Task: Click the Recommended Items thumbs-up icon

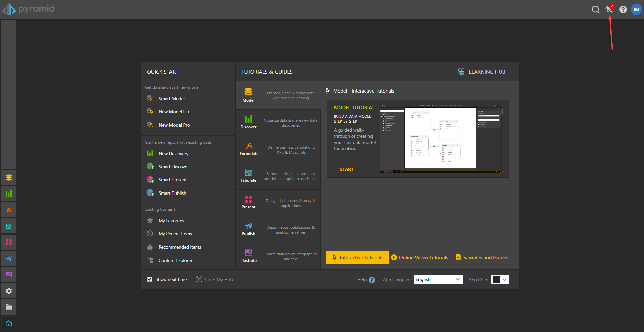Action: tap(150, 247)
